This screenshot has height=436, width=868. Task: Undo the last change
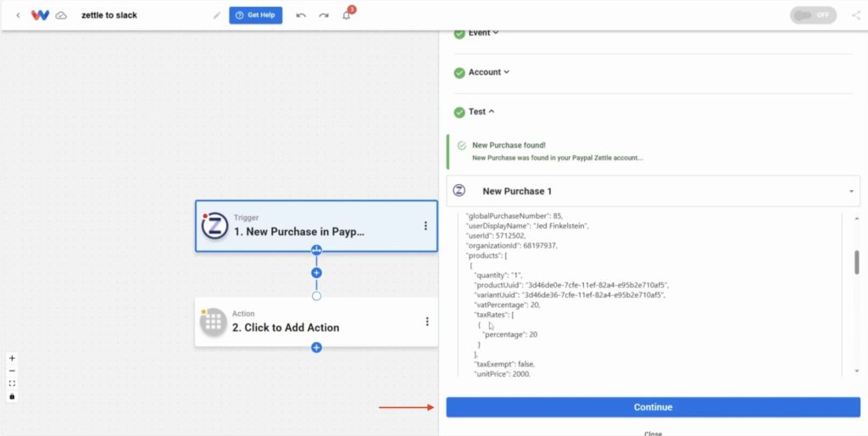(x=301, y=15)
